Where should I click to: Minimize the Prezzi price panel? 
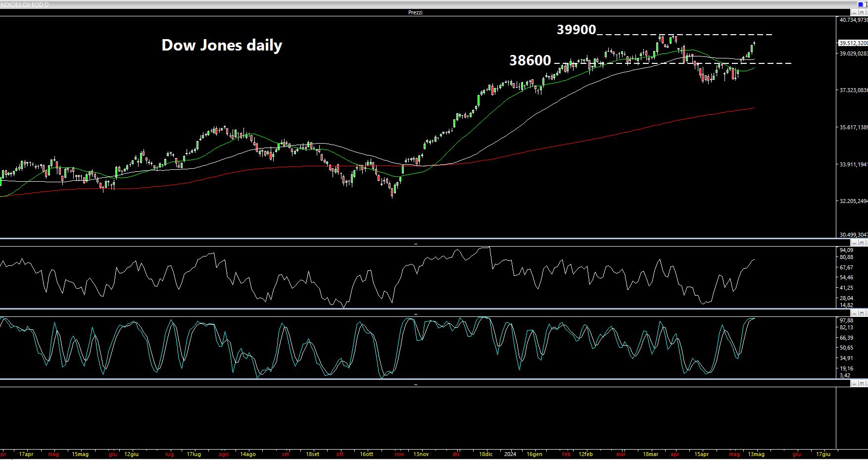coord(854,12)
